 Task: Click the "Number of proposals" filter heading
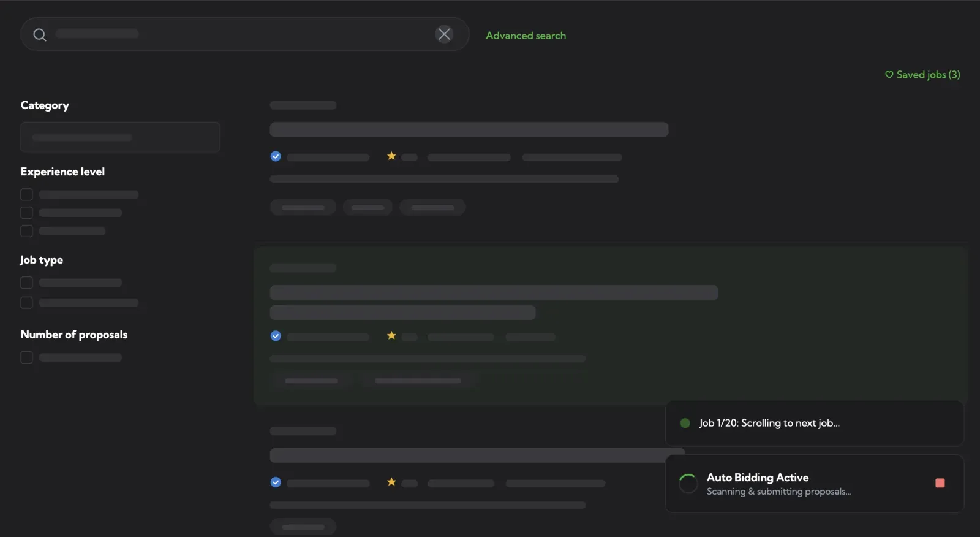(x=74, y=335)
